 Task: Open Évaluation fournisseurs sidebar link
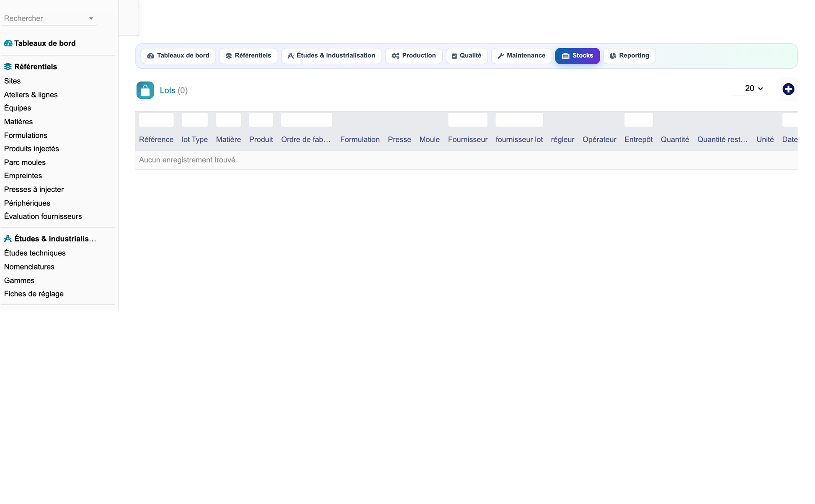pyautogui.click(x=43, y=216)
